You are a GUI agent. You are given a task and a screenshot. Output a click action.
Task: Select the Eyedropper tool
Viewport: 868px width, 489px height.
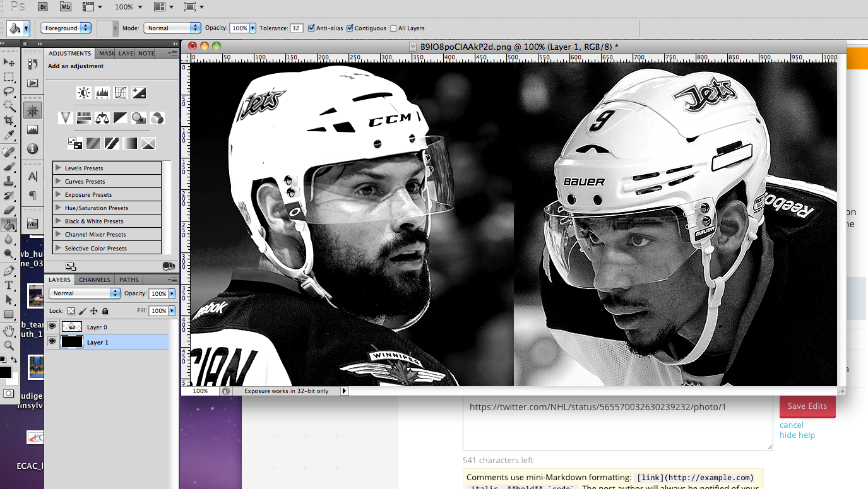(9, 135)
